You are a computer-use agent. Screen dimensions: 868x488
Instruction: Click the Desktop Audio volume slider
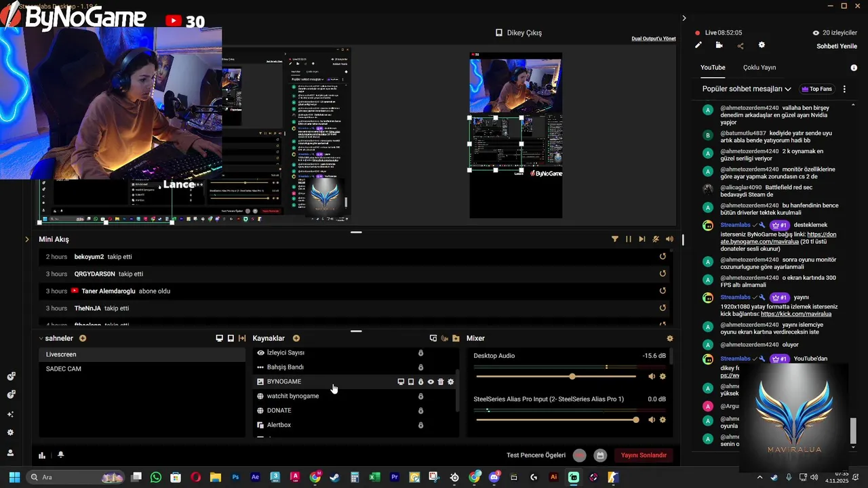pyautogui.click(x=556, y=376)
